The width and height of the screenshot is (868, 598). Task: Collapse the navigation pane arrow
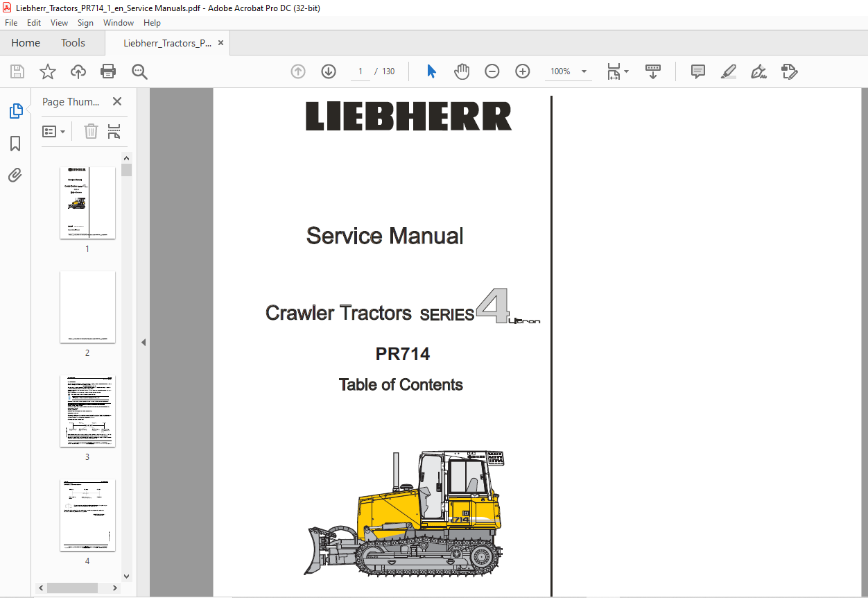(144, 342)
